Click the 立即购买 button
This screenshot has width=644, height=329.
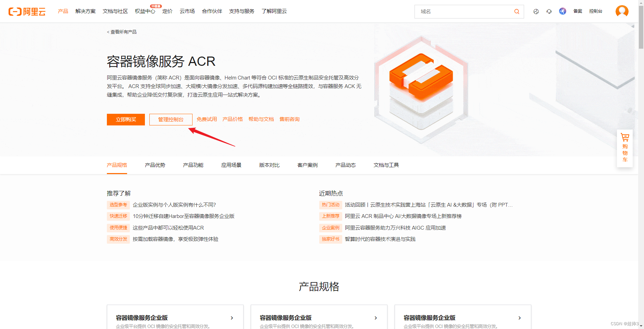click(x=126, y=120)
